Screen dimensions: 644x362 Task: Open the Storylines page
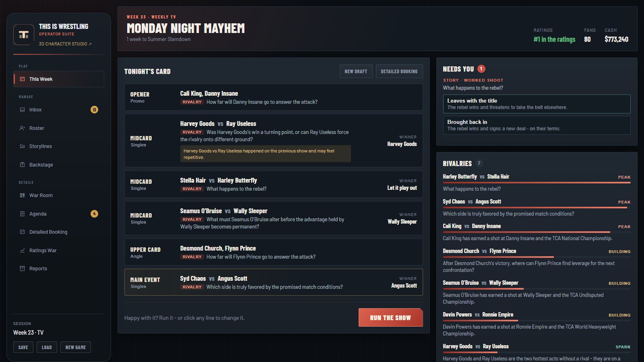59,146
